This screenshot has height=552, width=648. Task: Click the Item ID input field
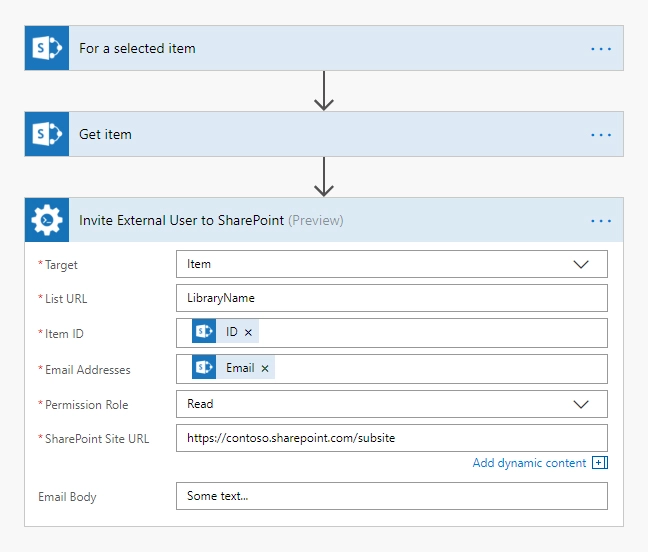tap(392, 333)
